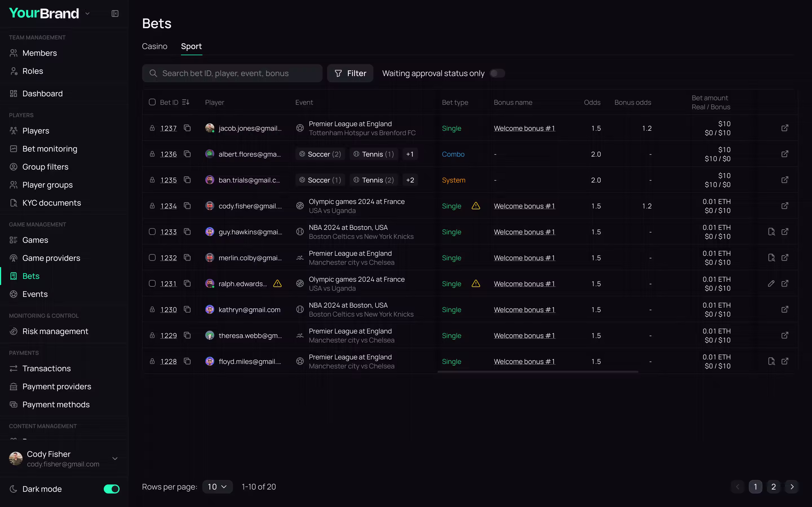
Task: Open Risk management in sidebar
Action: 55,331
